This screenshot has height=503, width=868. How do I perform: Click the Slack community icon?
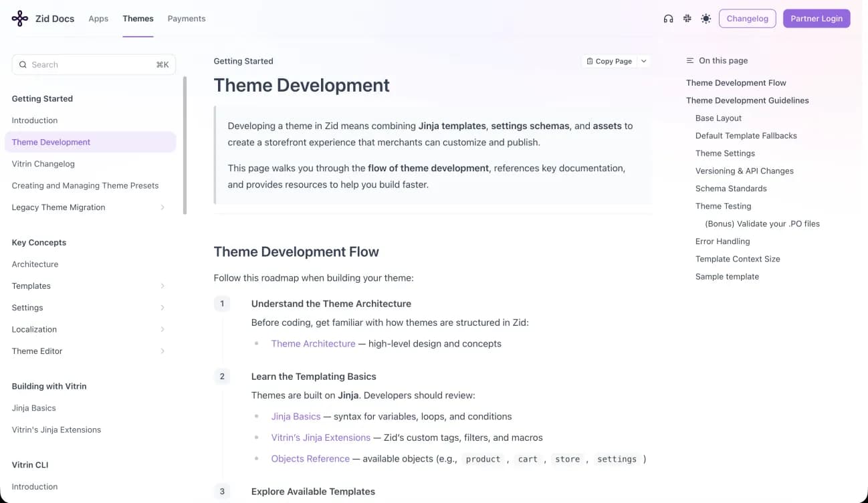tap(687, 19)
